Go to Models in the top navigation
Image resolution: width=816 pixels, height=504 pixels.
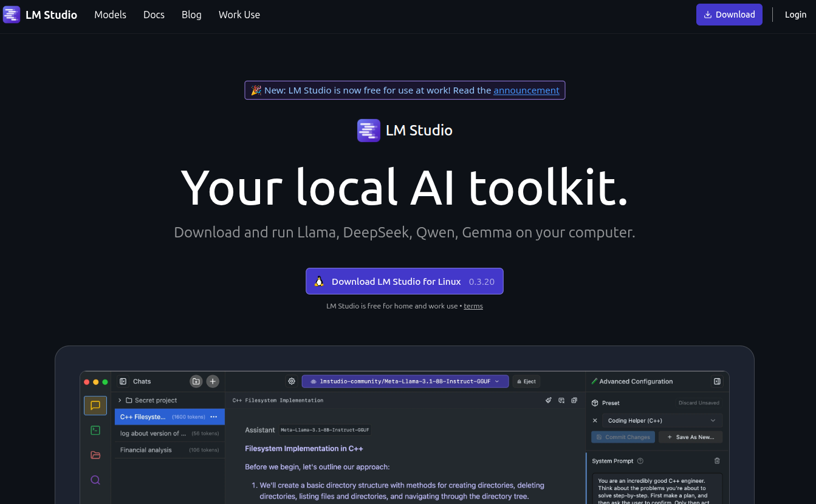pyautogui.click(x=110, y=15)
